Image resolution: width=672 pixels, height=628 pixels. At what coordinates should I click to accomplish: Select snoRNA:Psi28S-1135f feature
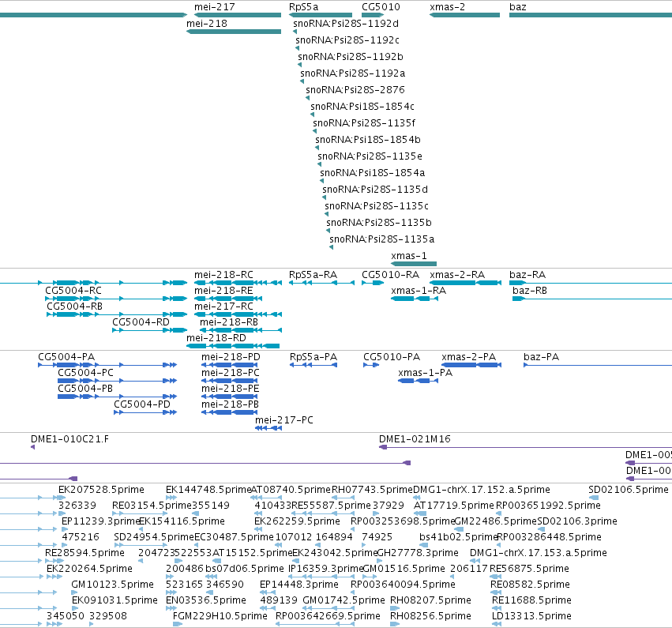pos(314,131)
